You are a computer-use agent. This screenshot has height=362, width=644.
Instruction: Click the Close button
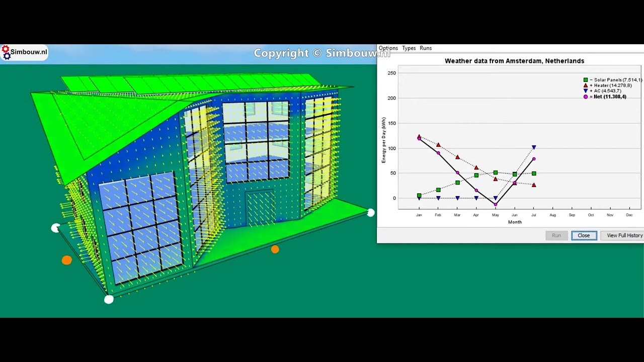(x=584, y=235)
